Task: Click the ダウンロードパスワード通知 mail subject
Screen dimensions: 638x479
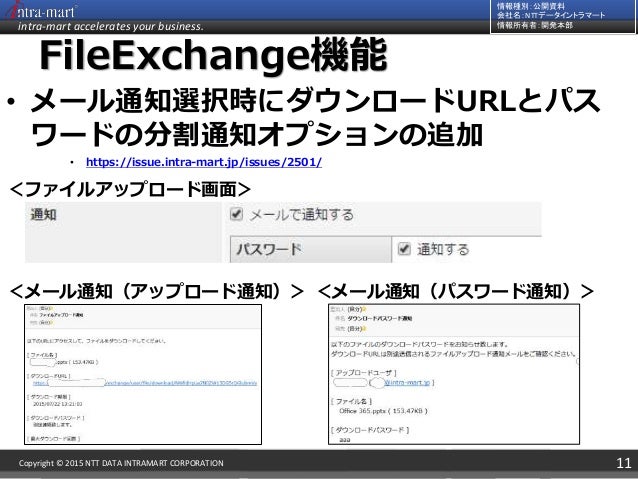Action: (379, 318)
